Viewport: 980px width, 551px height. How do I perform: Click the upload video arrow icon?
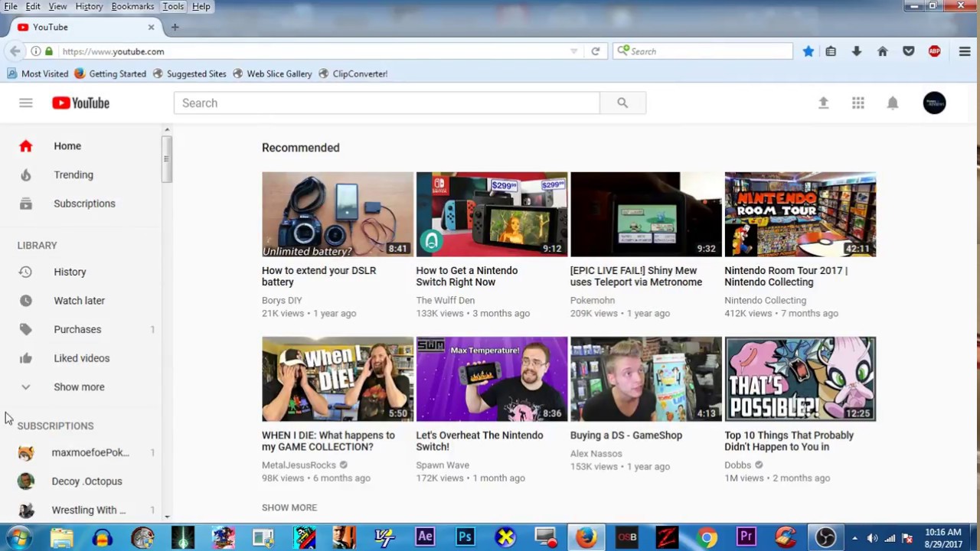pyautogui.click(x=823, y=103)
